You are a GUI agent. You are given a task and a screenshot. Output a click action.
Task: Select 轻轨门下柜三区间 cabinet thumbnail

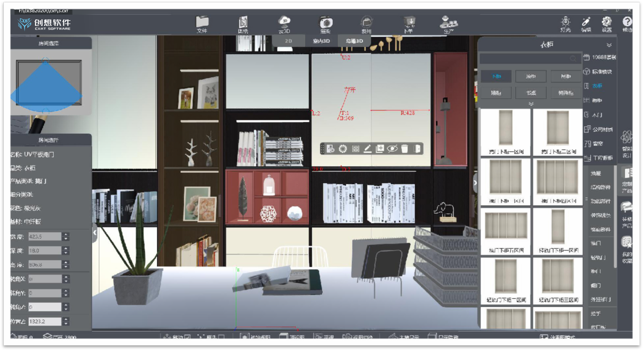[x=557, y=280]
